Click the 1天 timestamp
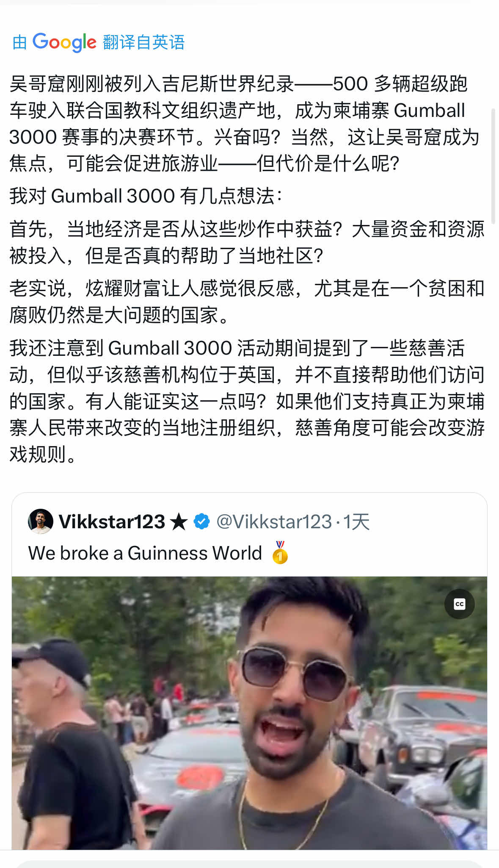Viewport: 499px width, 868px height. [x=356, y=521]
